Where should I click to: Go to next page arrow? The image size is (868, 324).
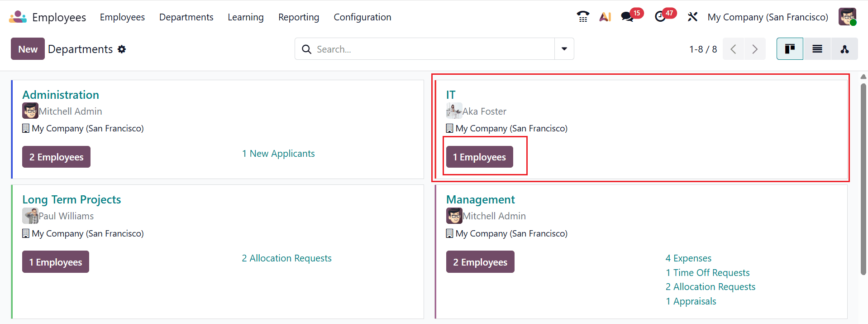[x=755, y=49]
